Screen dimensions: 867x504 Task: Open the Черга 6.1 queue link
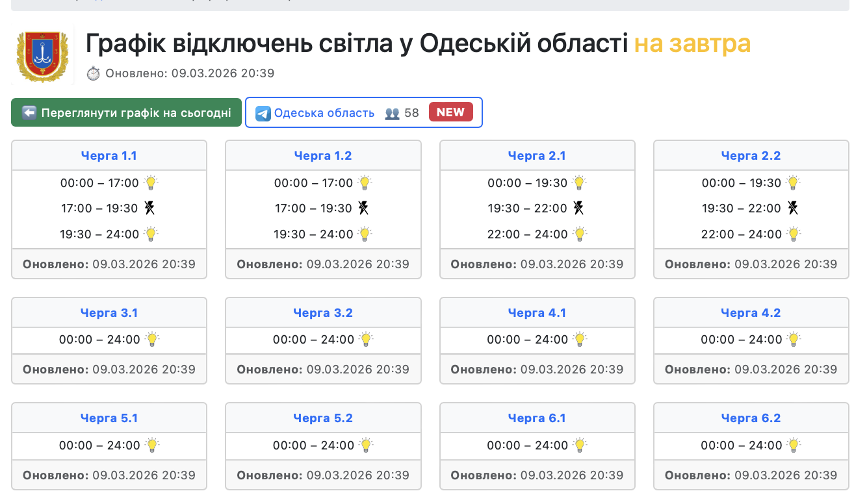(537, 418)
